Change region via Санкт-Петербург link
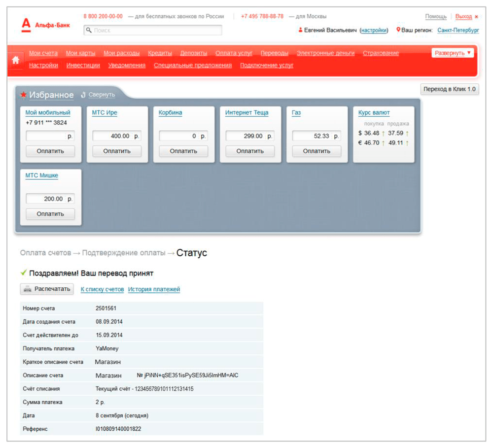Image resolution: width=493 pixels, height=448 pixels. (458, 30)
